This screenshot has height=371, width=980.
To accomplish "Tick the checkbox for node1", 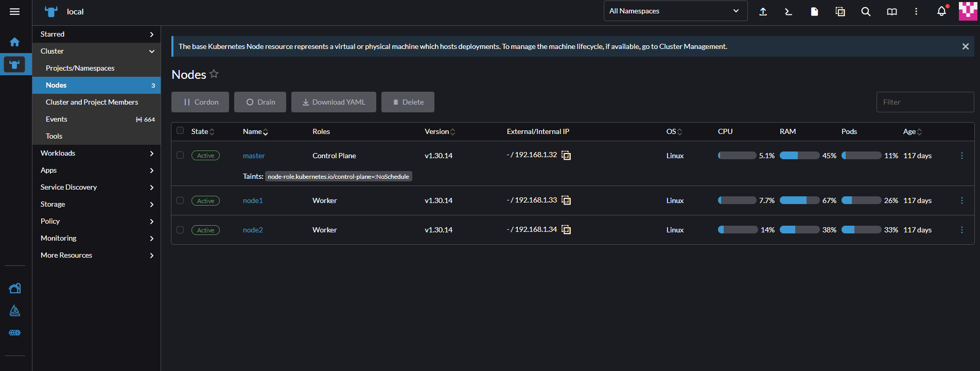I will click(x=180, y=200).
